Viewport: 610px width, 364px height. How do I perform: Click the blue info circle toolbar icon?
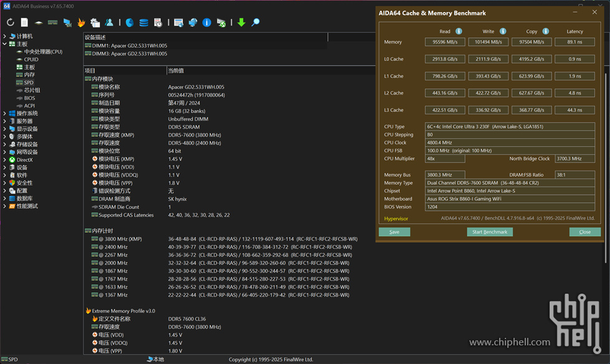pos(207,22)
